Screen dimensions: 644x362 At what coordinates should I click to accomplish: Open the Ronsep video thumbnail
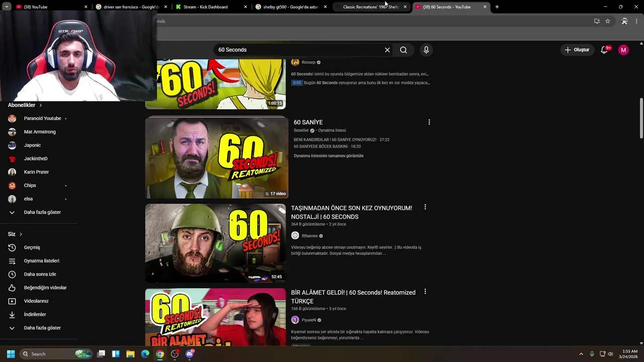[215, 84]
